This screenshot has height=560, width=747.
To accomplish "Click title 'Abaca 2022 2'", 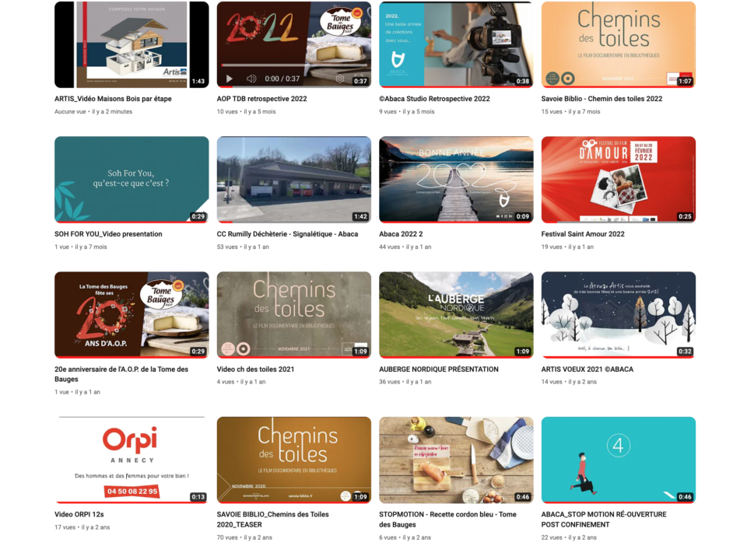I will [401, 234].
